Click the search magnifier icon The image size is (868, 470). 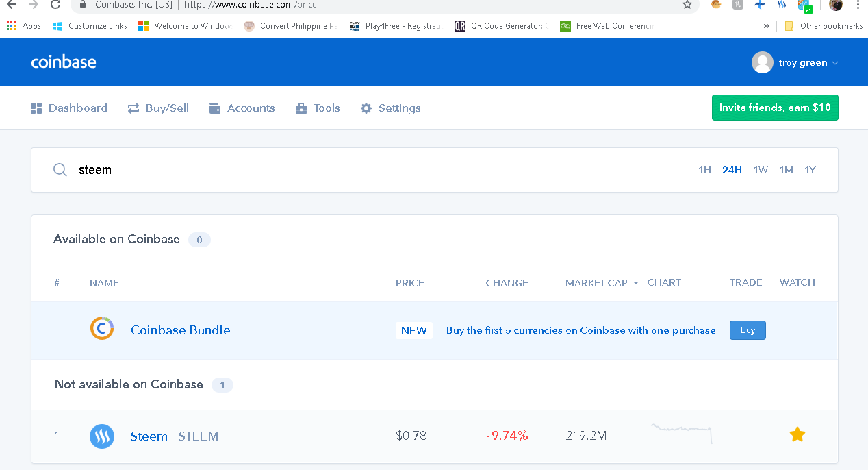coord(60,170)
